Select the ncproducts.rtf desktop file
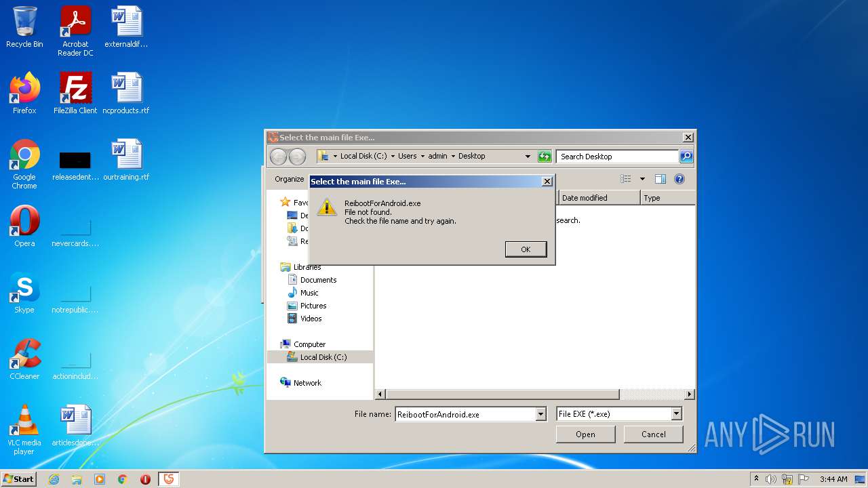The width and height of the screenshot is (868, 488). tap(126, 94)
